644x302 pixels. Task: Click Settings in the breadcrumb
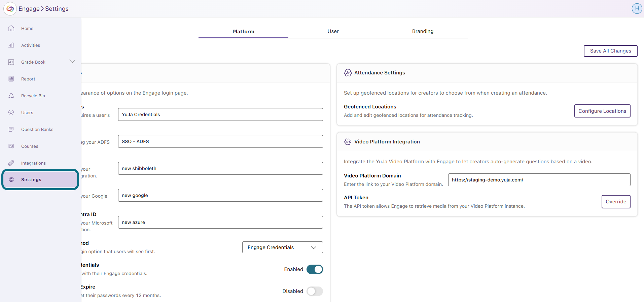tap(57, 9)
